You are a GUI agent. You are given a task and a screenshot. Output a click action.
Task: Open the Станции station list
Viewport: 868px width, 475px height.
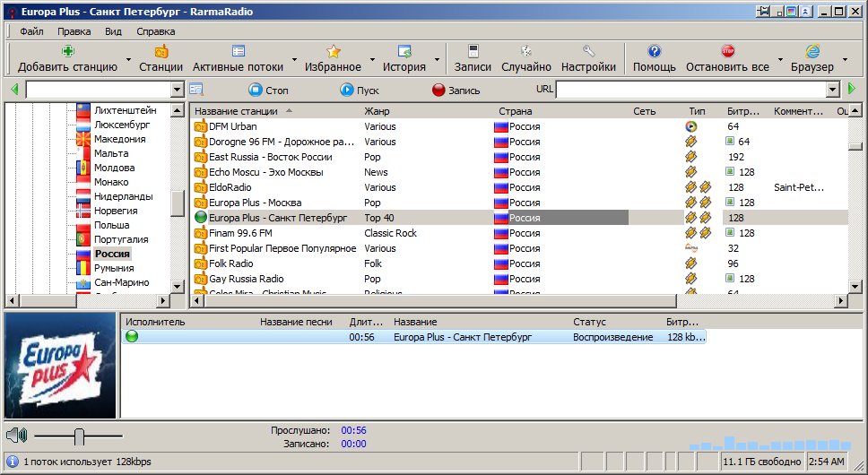coord(161,59)
